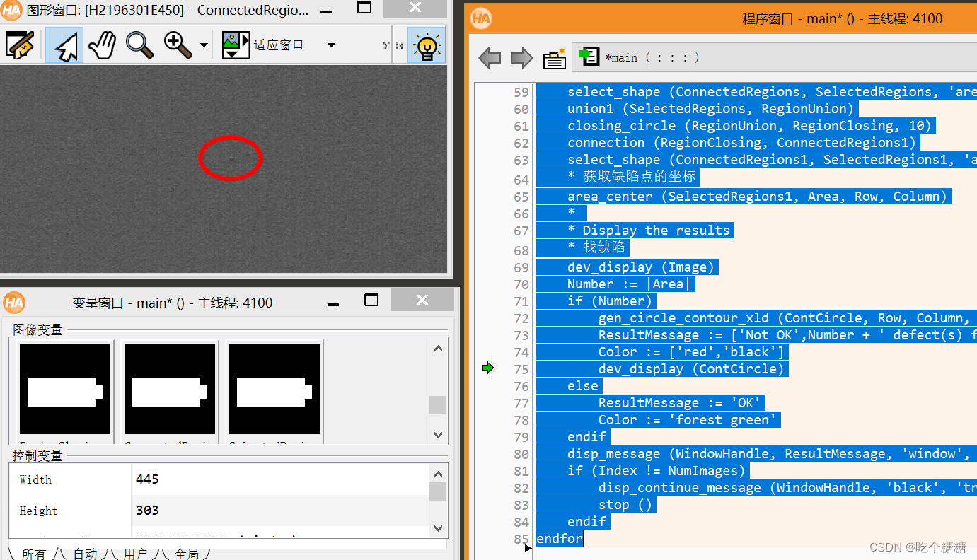977x560 pixels.
Task: Click the clear graphics window brush icon
Action: coord(20,45)
